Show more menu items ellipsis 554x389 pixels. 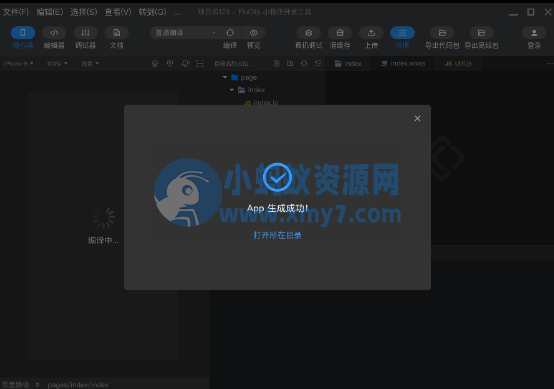pyautogui.click(x=177, y=13)
